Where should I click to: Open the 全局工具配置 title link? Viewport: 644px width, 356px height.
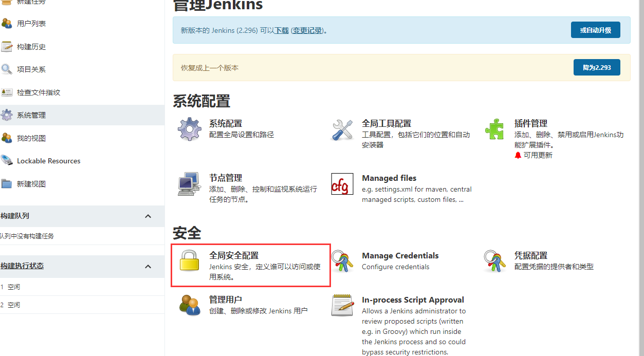point(387,124)
